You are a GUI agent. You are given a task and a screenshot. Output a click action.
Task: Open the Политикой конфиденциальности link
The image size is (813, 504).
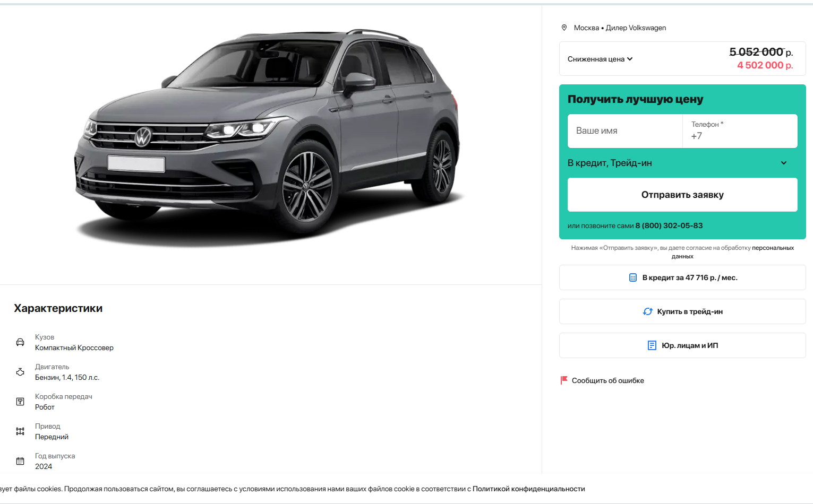point(528,489)
